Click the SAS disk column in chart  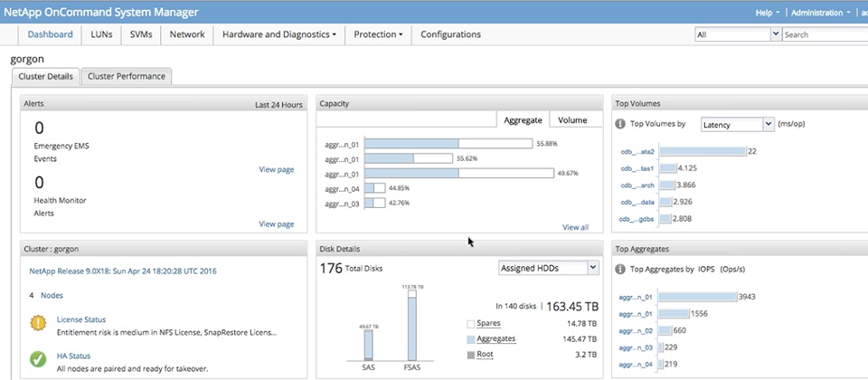[369, 346]
